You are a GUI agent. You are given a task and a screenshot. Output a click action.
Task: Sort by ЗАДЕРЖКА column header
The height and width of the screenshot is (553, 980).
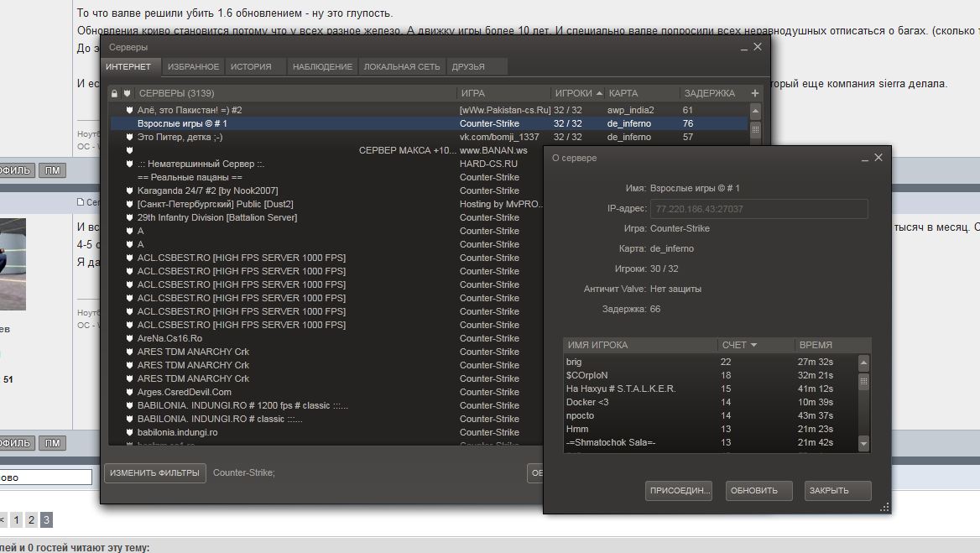709,93
